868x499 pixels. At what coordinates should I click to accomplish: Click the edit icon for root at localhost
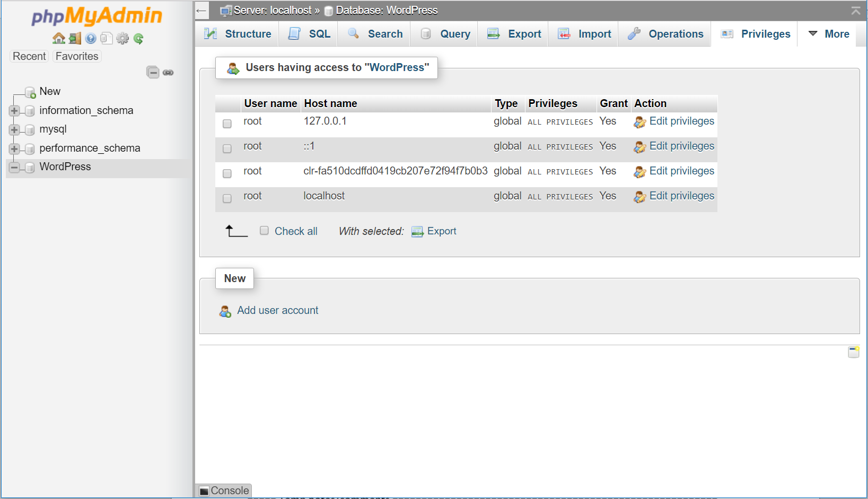pyautogui.click(x=640, y=197)
